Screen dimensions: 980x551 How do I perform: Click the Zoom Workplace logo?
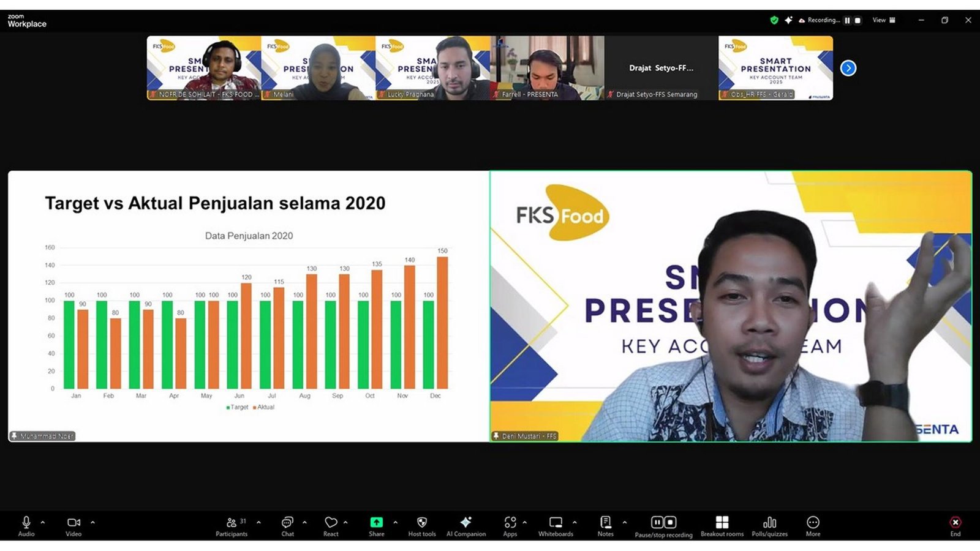coord(27,21)
